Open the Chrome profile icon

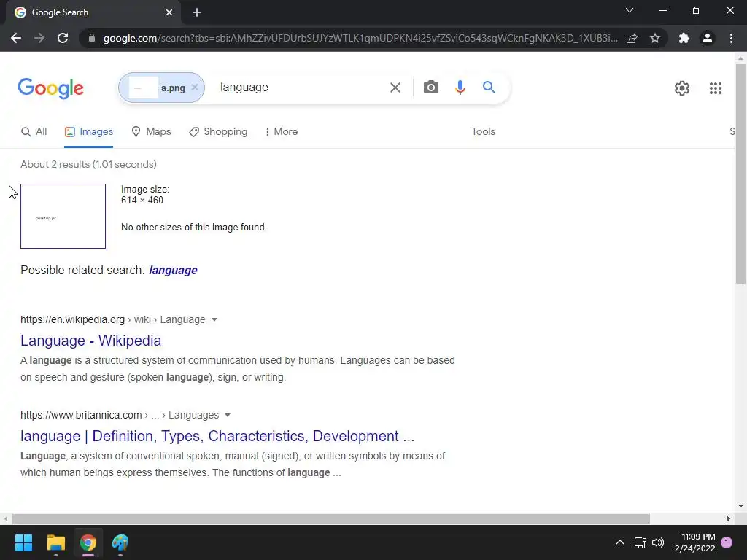[708, 38]
